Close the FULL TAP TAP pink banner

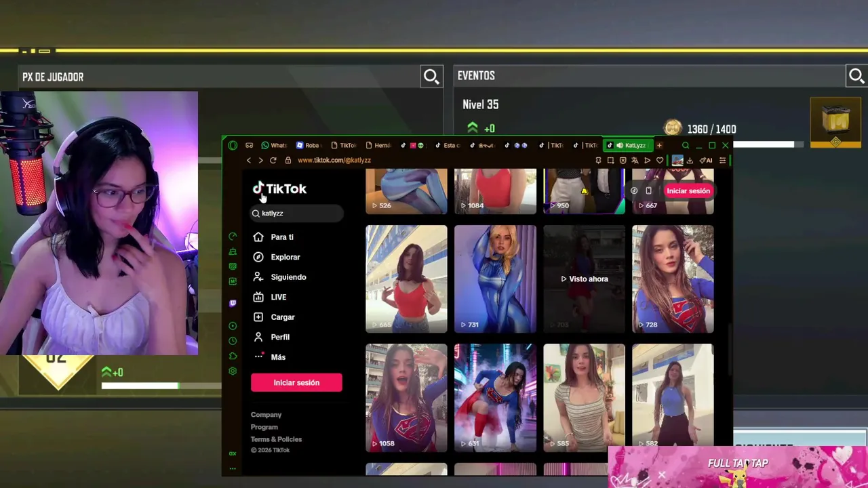[662, 475]
